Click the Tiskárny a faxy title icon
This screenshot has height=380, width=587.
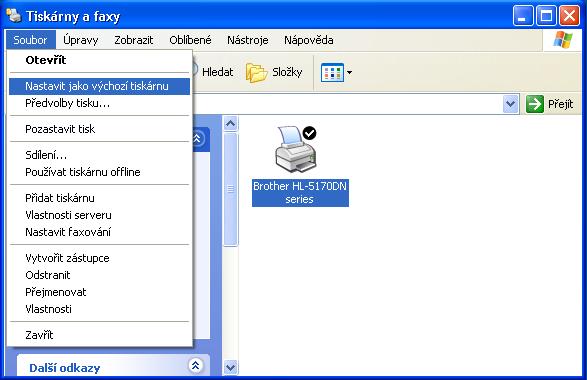pyautogui.click(x=14, y=16)
